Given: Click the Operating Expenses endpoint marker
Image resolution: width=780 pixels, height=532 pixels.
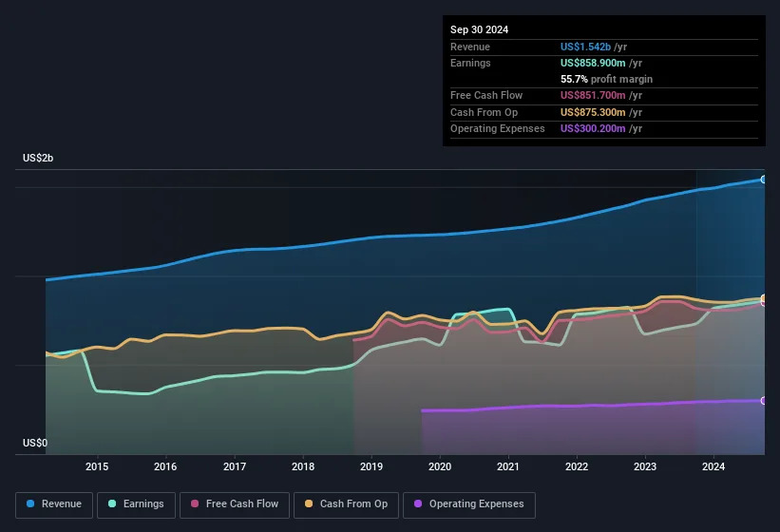Looking at the screenshot, I should coord(763,401).
